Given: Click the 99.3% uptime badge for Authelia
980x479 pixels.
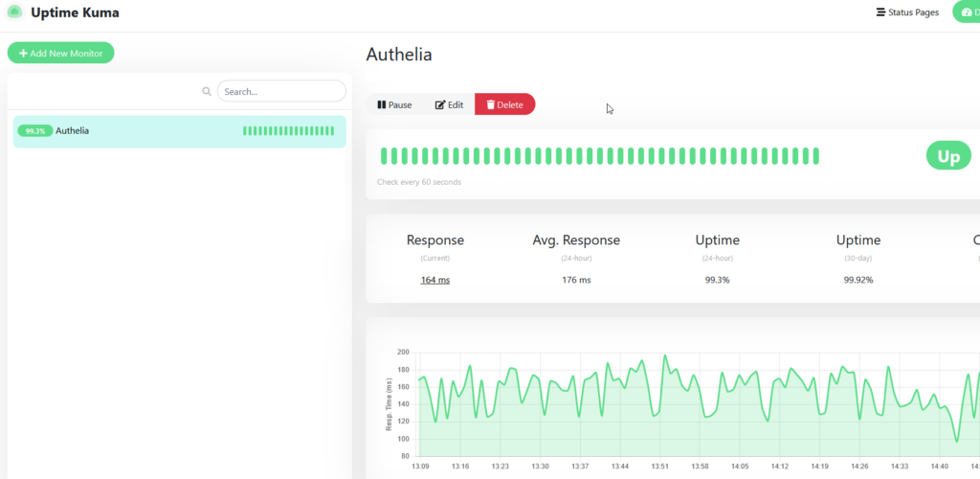Looking at the screenshot, I should coord(35,131).
